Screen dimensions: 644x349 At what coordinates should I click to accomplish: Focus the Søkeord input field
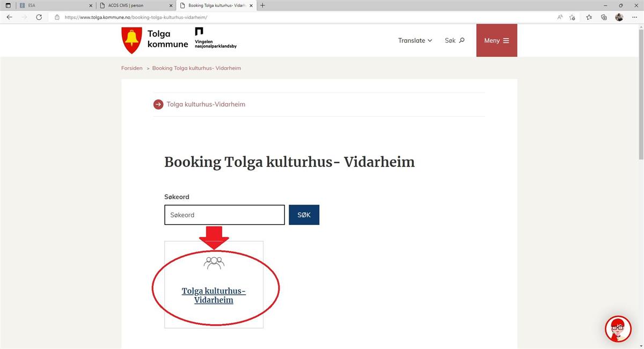coord(224,215)
